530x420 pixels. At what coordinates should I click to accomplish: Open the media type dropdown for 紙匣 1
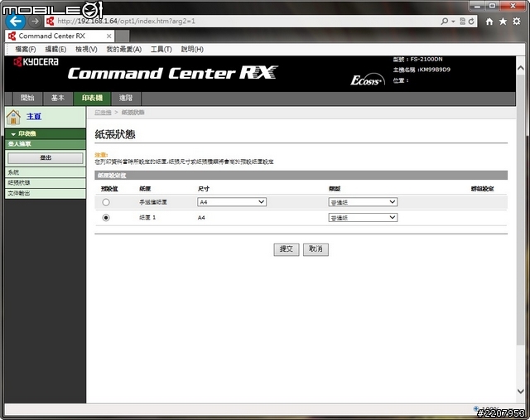click(363, 218)
